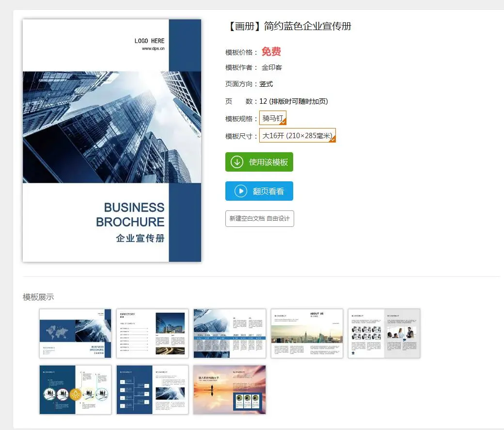Click the download arrow icon in 使用该模板
This screenshot has width=504, height=430.
(237, 162)
